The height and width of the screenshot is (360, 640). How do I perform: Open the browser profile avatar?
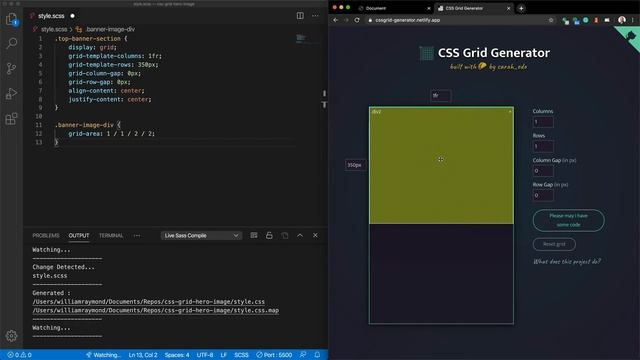(x=622, y=20)
